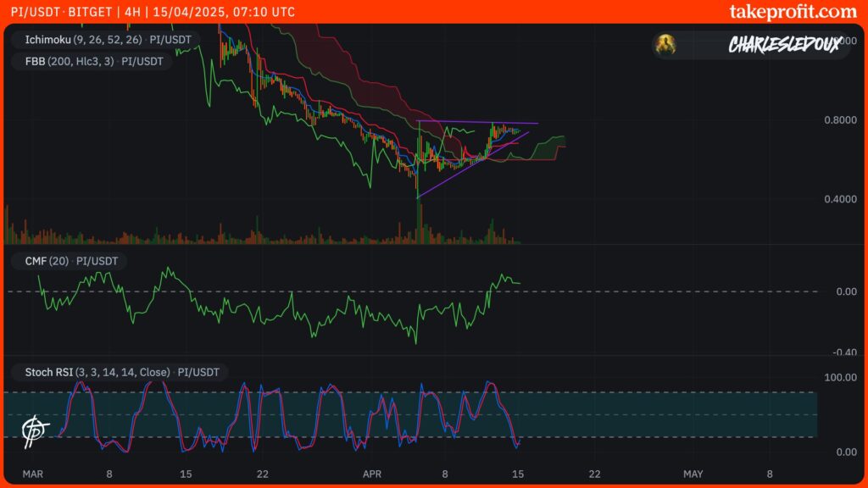
Task: Click the -0.40 label on CMF axis
Action: (843, 352)
